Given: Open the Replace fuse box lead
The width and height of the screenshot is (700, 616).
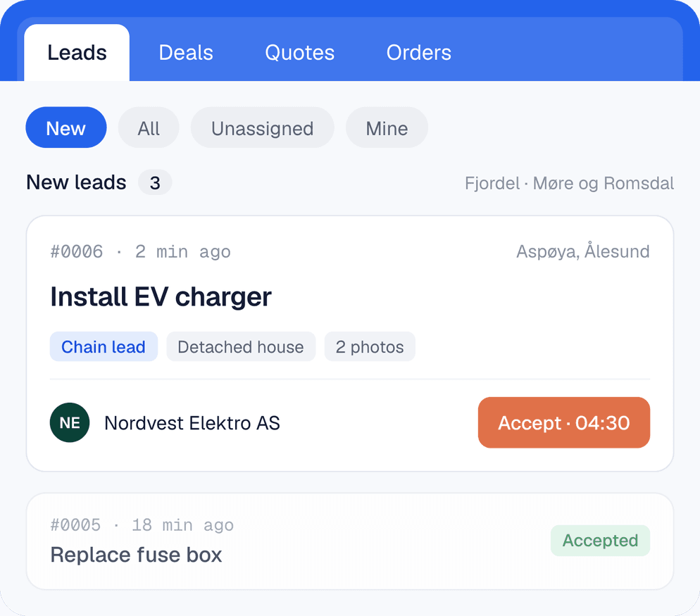Looking at the screenshot, I should pyautogui.click(x=136, y=555).
